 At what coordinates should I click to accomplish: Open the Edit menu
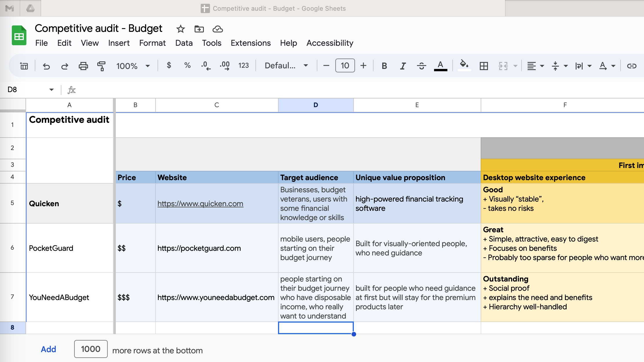coord(64,43)
